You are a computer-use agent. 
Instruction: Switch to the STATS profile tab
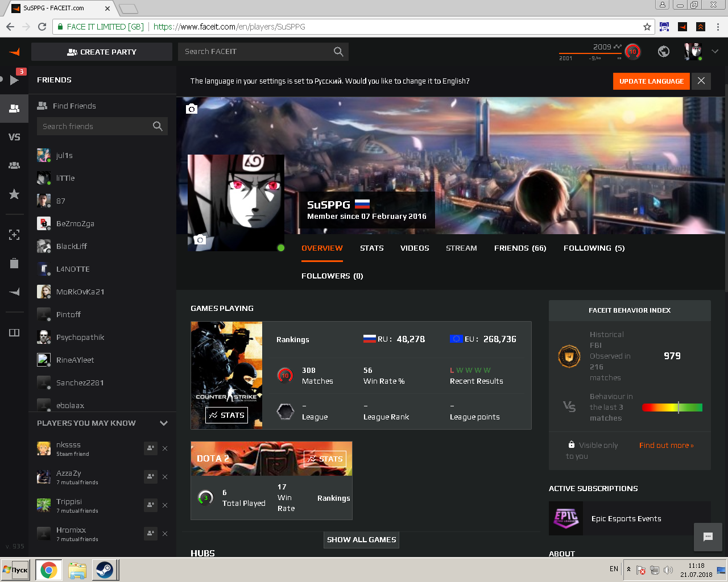click(371, 248)
